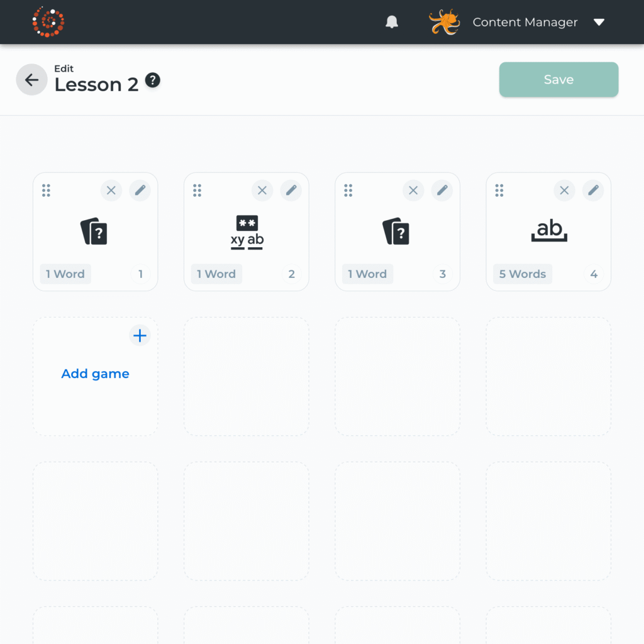This screenshot has width=644, height=644.
Task: Select the word-matching icon on game 2
Action: point(246,231)
